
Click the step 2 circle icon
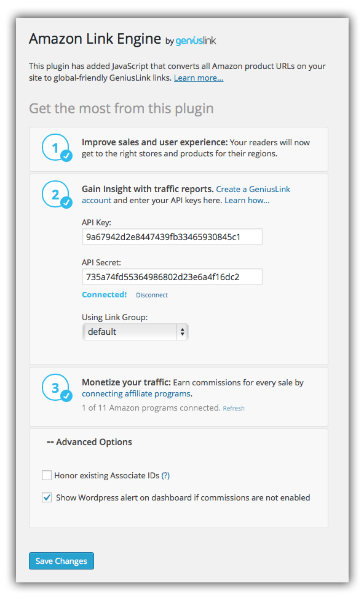[57, 195]
